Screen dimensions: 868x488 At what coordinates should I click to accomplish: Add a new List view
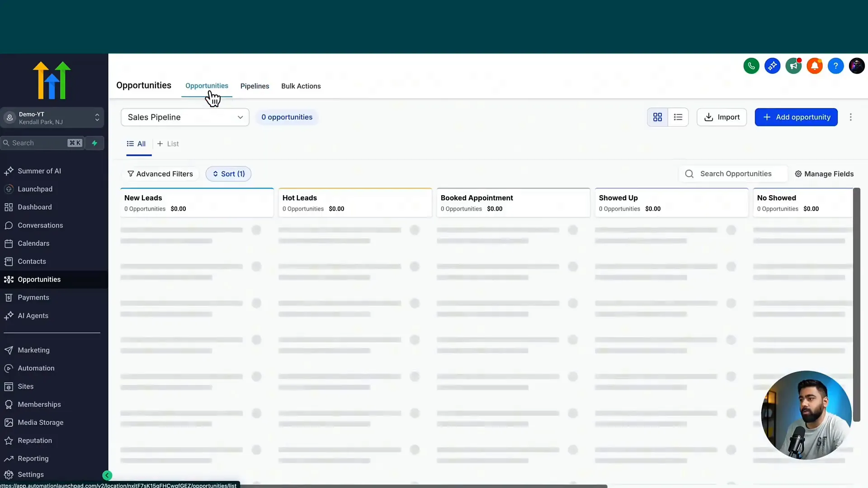pos(168,144)
